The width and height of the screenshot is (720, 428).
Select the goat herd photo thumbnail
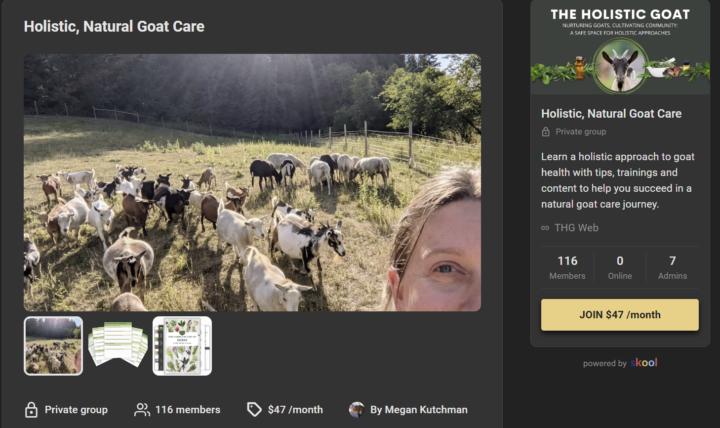tap(53, 346)
